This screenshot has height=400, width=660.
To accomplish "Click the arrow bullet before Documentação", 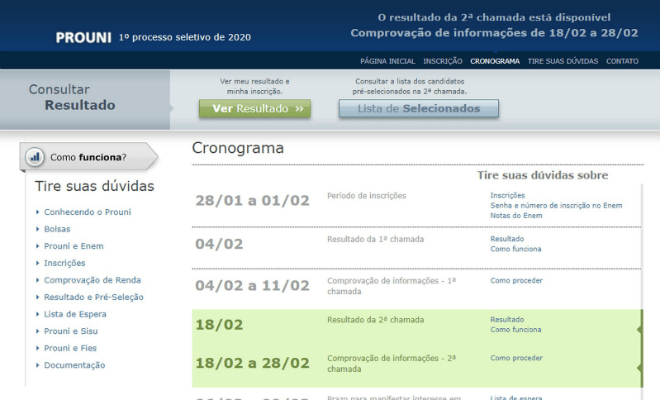I will 37,365.
